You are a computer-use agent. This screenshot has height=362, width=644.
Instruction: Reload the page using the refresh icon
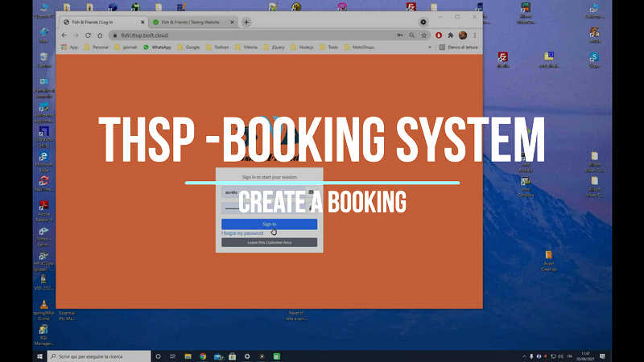(x=87, y=35)
